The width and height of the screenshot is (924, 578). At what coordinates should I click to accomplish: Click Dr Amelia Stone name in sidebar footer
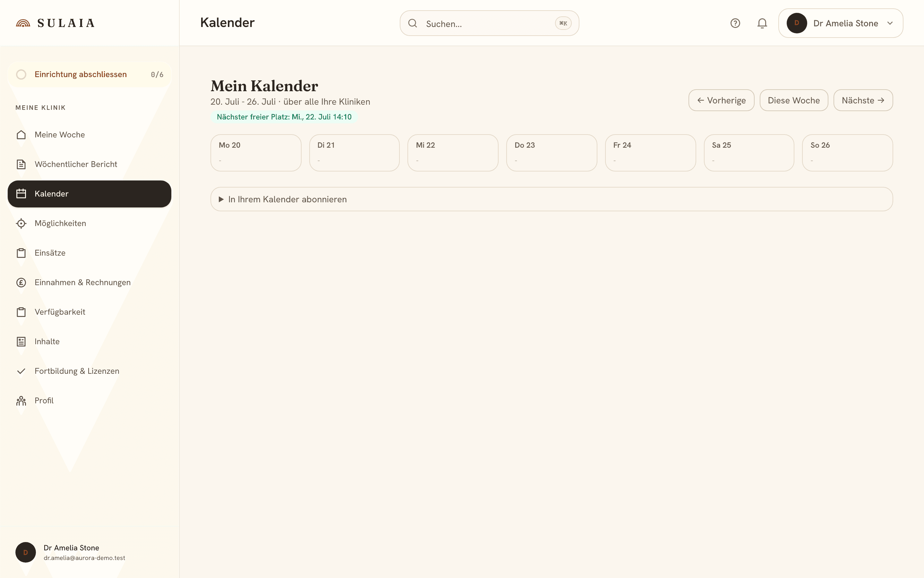pyautogui.click(x=72, y=548)
